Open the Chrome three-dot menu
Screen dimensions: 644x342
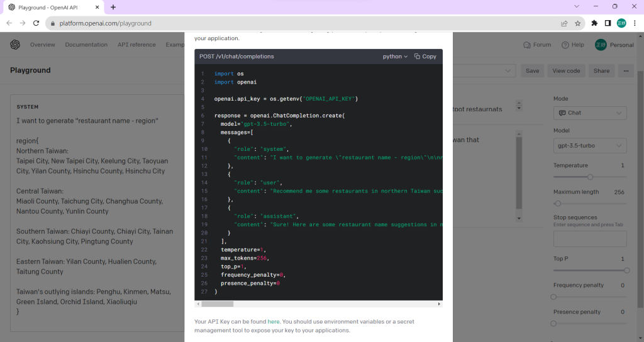point(635,23)
